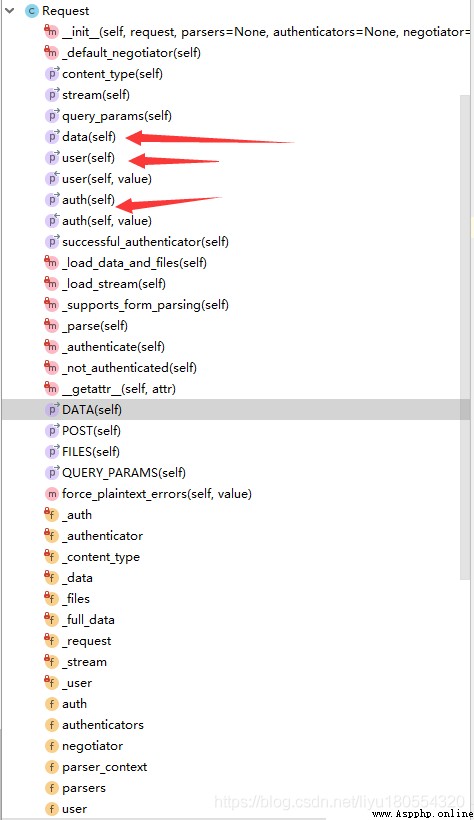Click the method icon beside _authenticate(self)
The width and height of the screenshot is (474, 820).
[51, 347]
